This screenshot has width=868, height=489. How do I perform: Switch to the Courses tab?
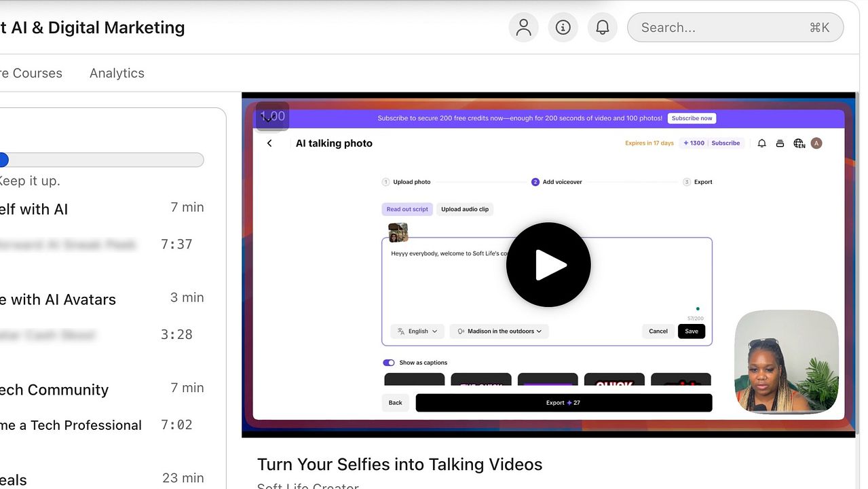[31, 73]
